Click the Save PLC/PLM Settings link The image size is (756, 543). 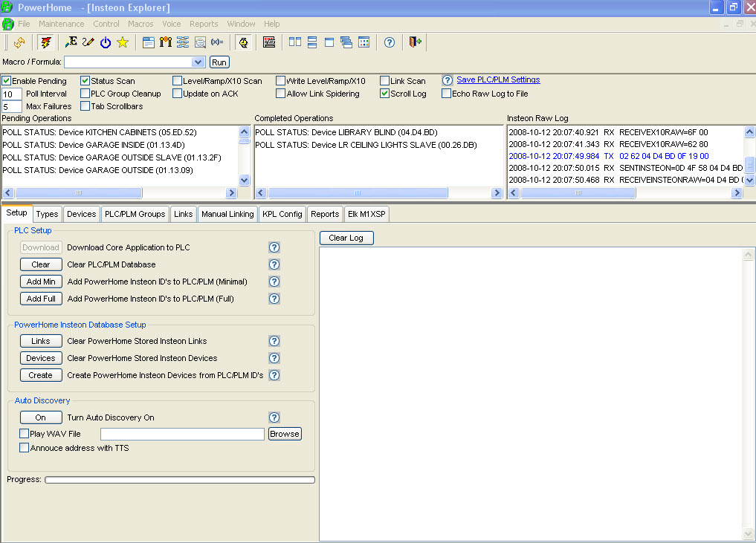(498, 80)
